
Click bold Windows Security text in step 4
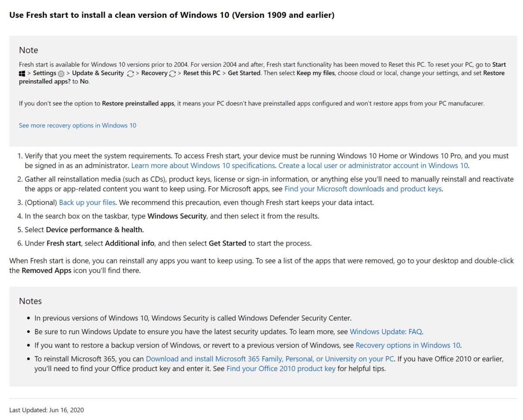click(x=177, y=216)
